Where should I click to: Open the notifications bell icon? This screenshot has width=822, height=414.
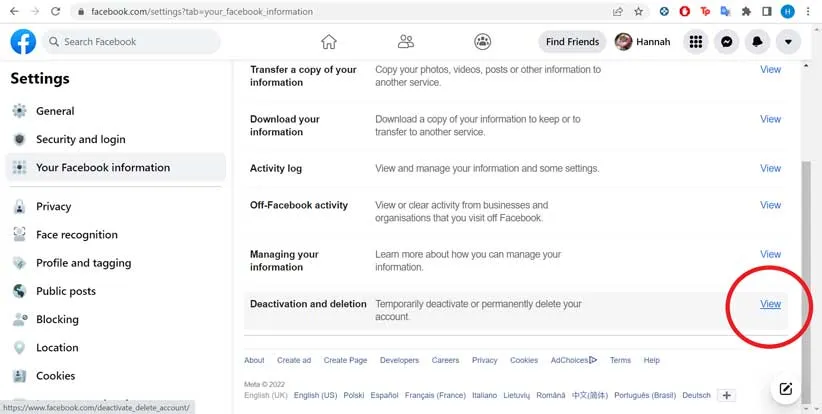point(758,42)
